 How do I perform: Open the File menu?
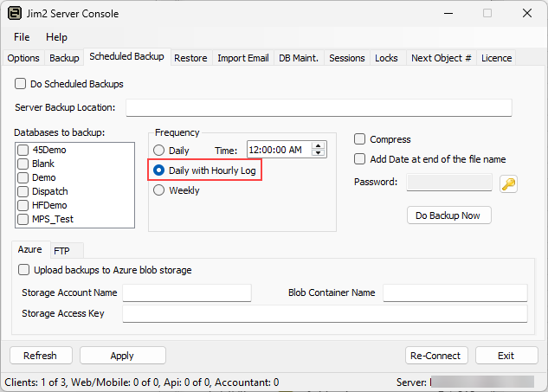point(22,37)
